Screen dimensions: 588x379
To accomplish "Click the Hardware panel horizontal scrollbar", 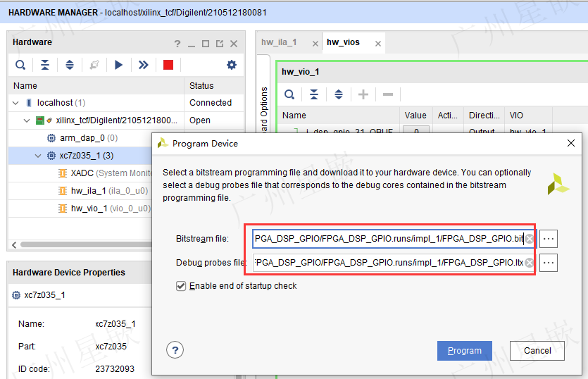I will (86, 244).
